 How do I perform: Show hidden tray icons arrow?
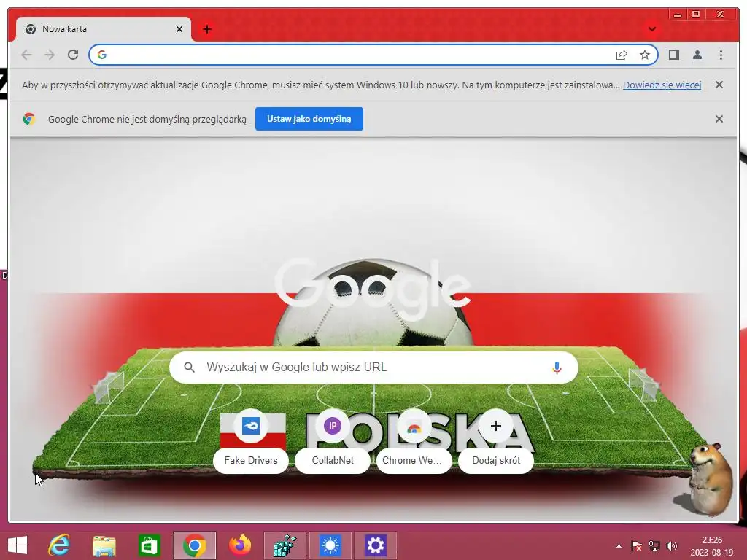point(619,546)
